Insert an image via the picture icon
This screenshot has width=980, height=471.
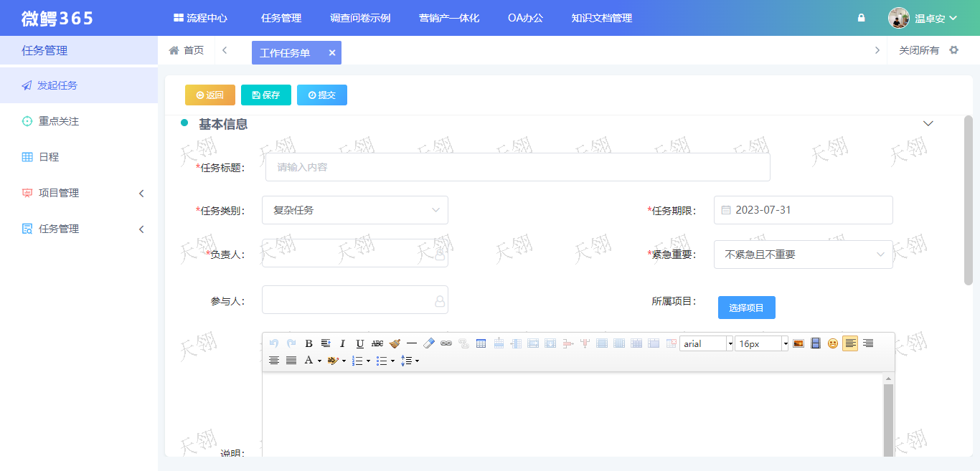(798, 343)
